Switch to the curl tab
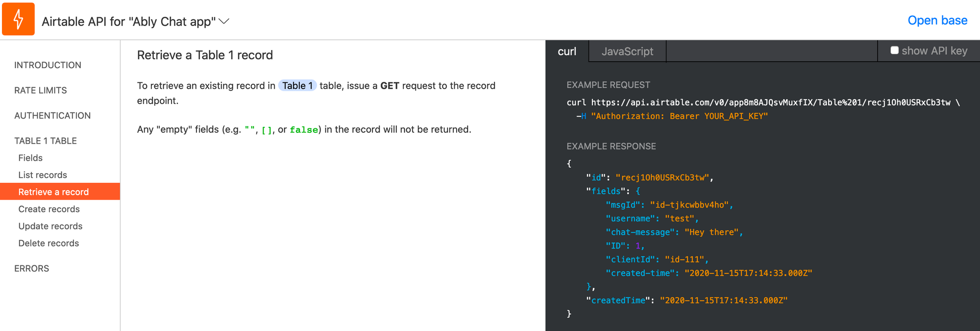 click(567, 51)
